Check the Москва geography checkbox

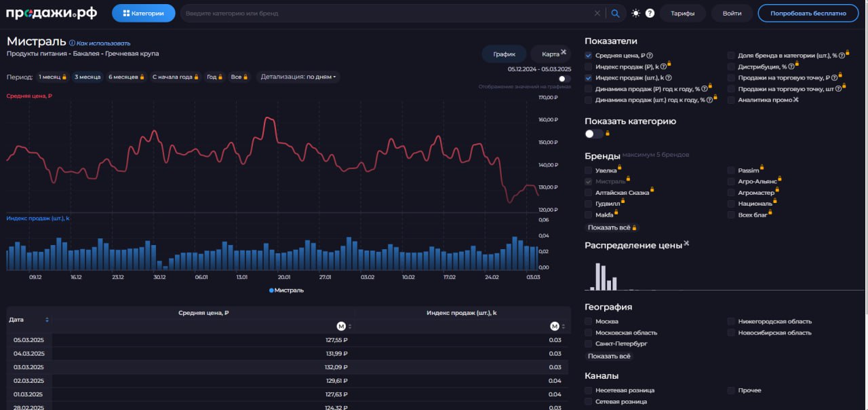589,322
